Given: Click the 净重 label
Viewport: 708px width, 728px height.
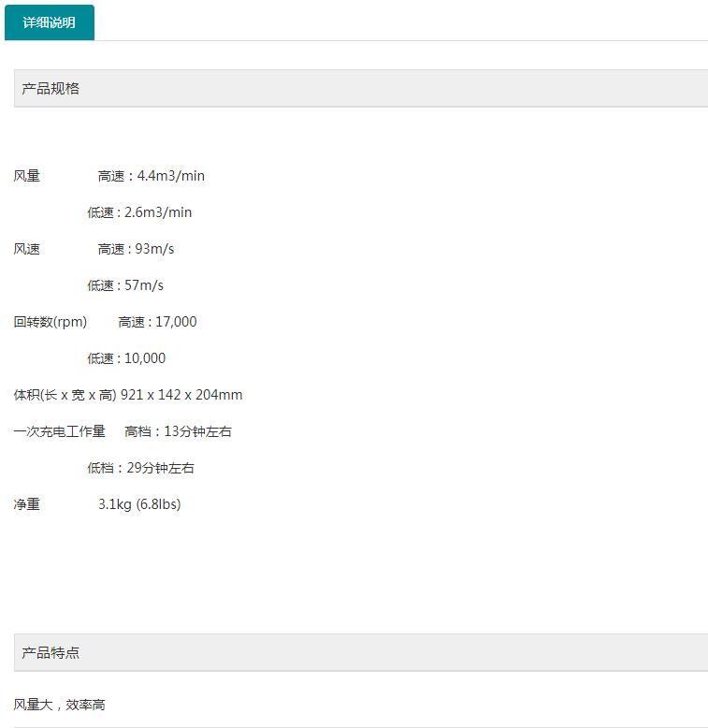Looking at the screenshot, I should [27, 504].
